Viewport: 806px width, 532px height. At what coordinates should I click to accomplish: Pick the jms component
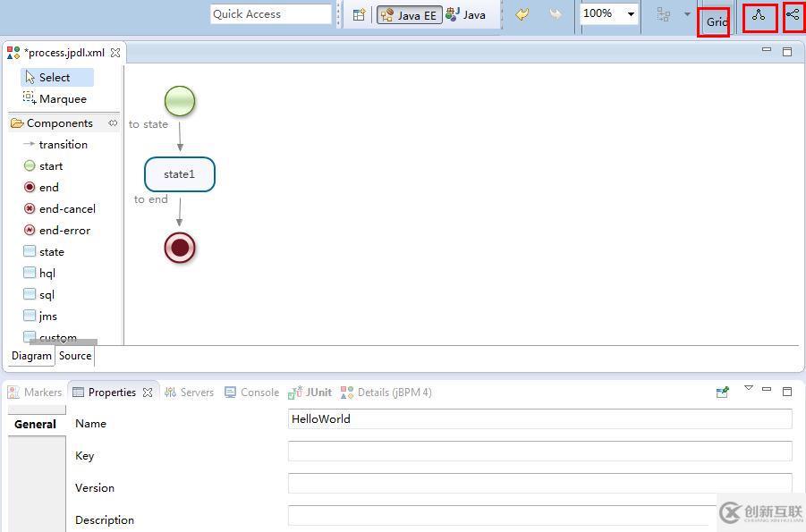click(40, 317)
